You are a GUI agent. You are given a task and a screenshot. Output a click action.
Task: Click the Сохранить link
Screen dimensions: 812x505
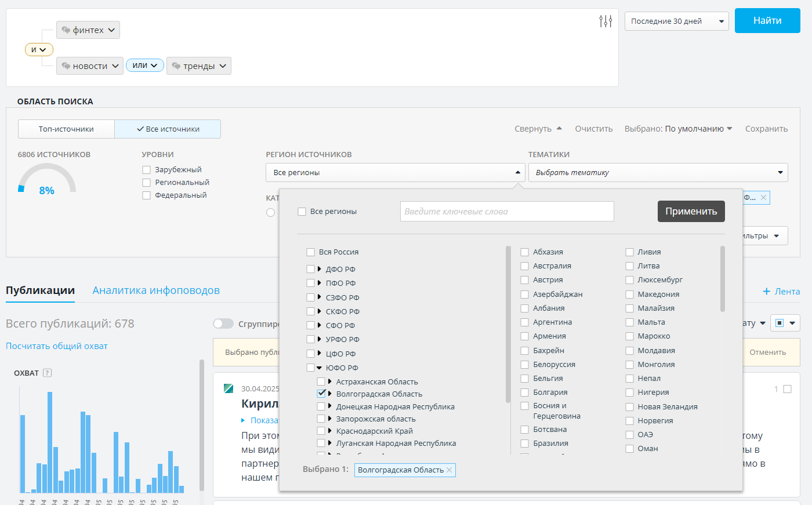(x=766, y=129)
